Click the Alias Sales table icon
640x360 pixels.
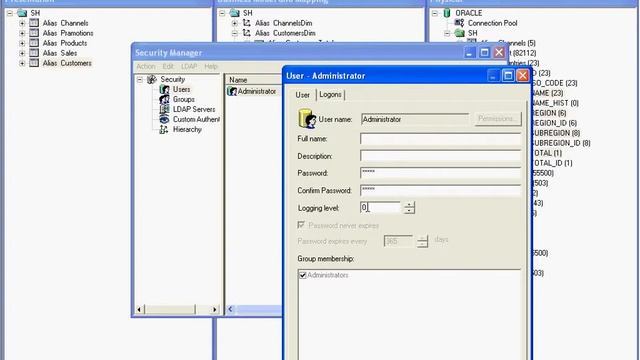pos(34,53)
